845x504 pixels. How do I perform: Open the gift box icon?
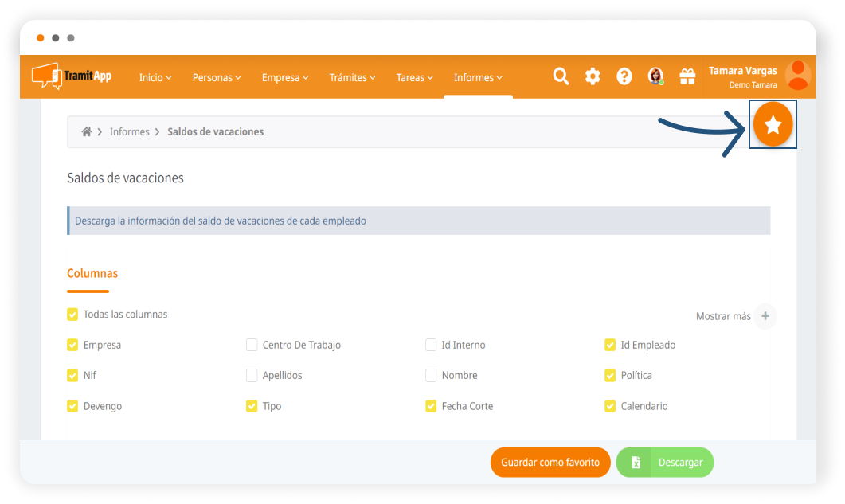click(x=687, y=76)
